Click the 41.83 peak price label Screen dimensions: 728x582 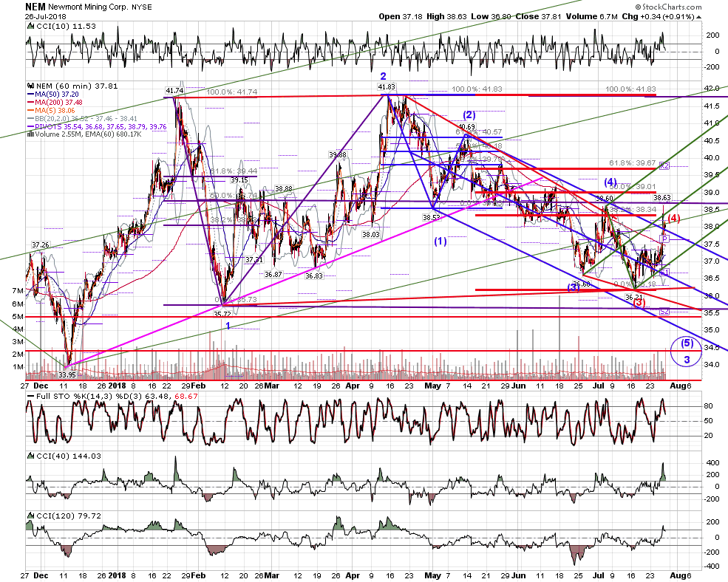[387, 87]
